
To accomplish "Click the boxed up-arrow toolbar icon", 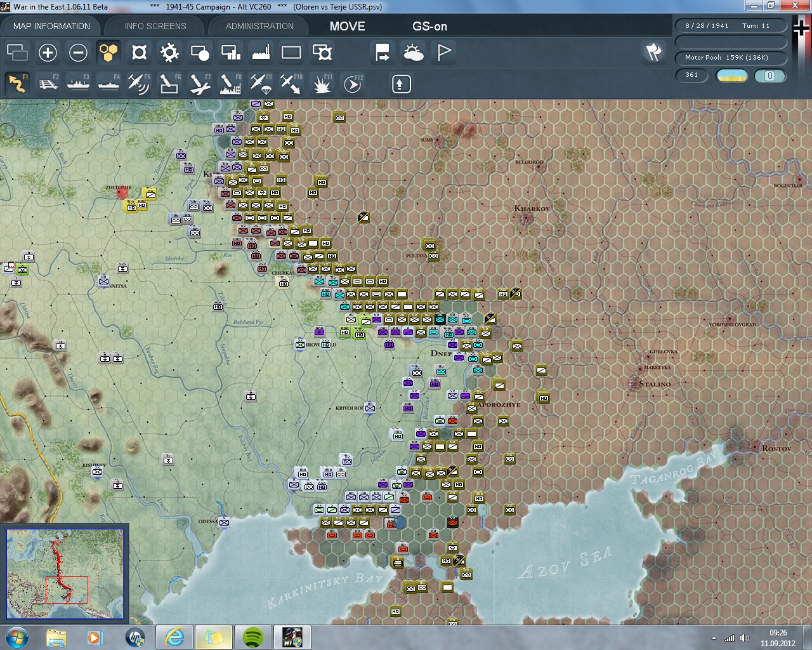I will tap(401, 84).
